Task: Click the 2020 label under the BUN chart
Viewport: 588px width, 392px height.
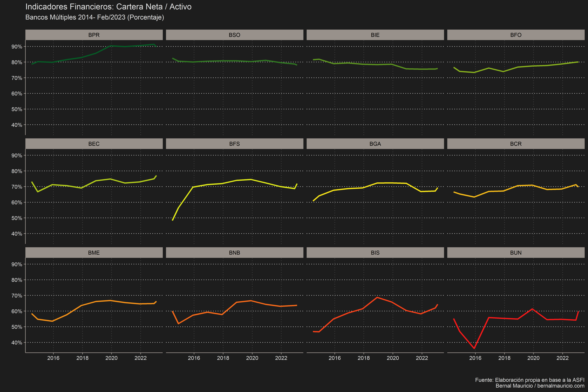Action: point(534,358)
